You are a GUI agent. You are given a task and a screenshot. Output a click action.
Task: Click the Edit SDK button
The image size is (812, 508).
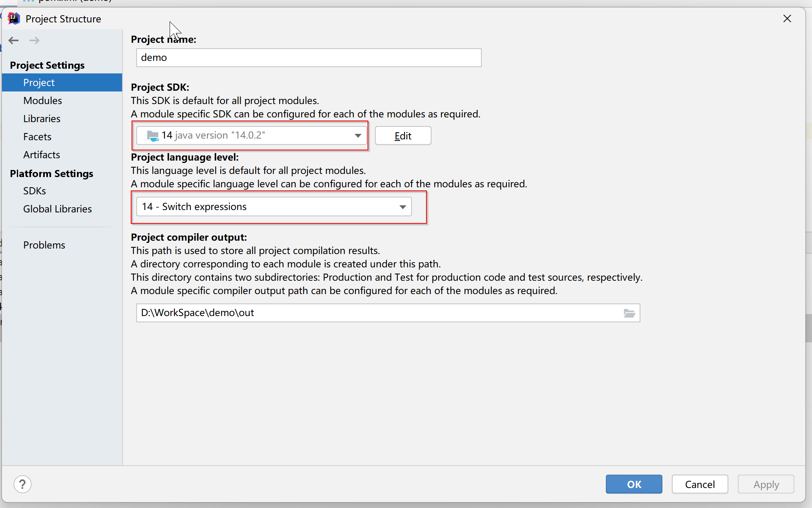[403, 135]
